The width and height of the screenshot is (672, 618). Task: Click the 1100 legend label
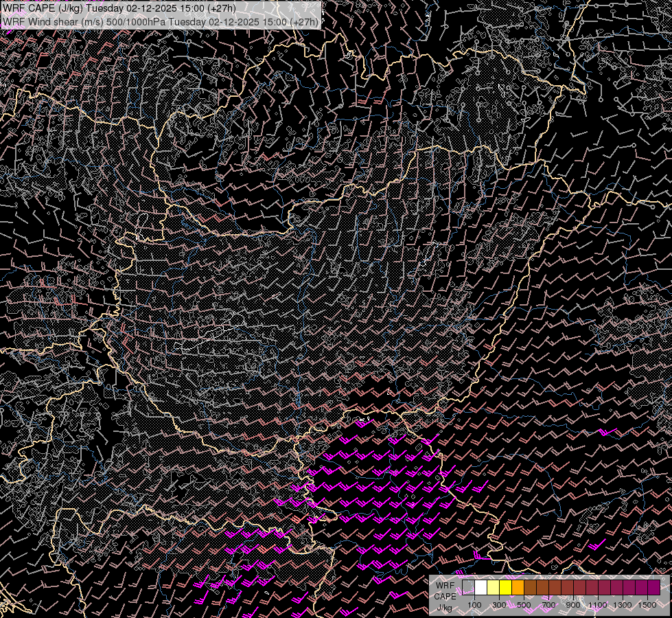pyautogui.click(x=597, y=605)
